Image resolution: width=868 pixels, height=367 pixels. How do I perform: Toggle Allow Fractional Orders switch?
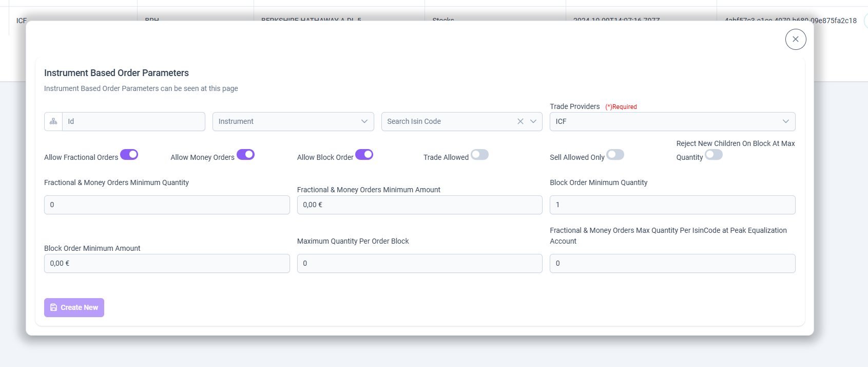[x=129, y=154]
